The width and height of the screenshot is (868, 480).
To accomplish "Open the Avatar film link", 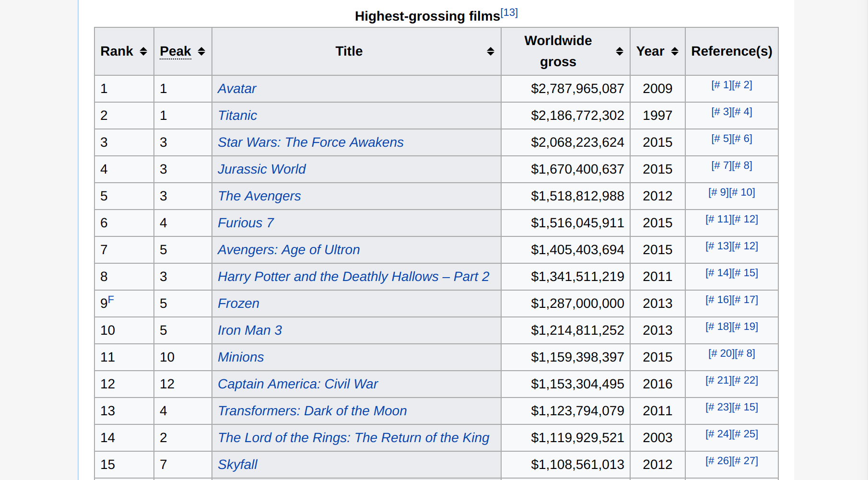I will (x=237, y=89).
